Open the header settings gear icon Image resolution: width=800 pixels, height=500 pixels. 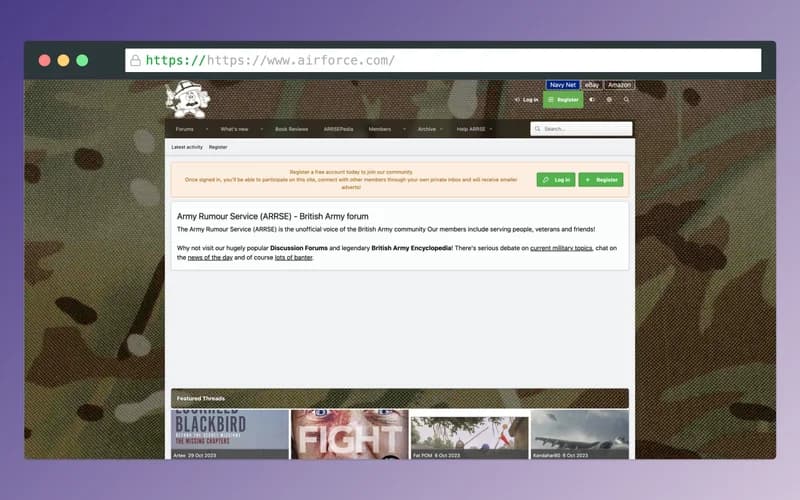(609, 100)
